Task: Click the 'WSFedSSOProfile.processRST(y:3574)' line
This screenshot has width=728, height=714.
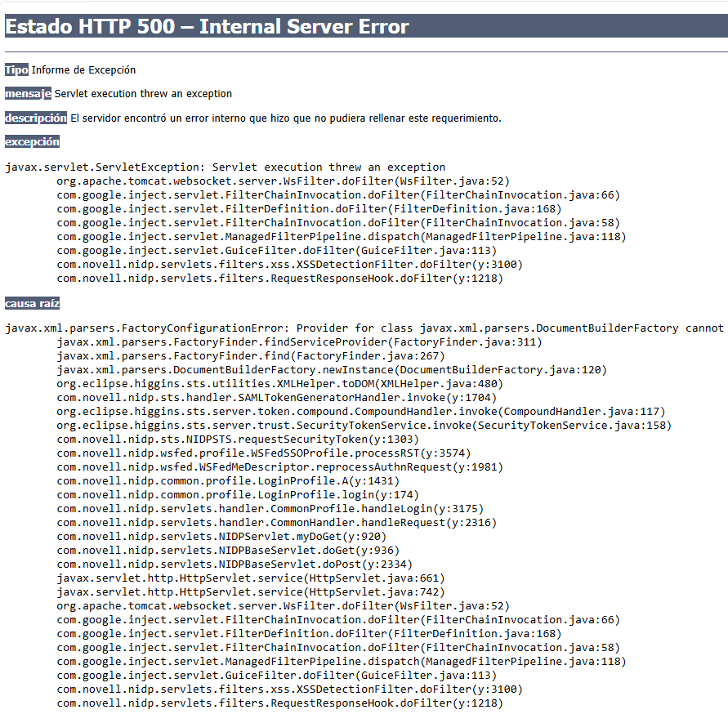Action: pyautogui.click(x=264, y=453)
